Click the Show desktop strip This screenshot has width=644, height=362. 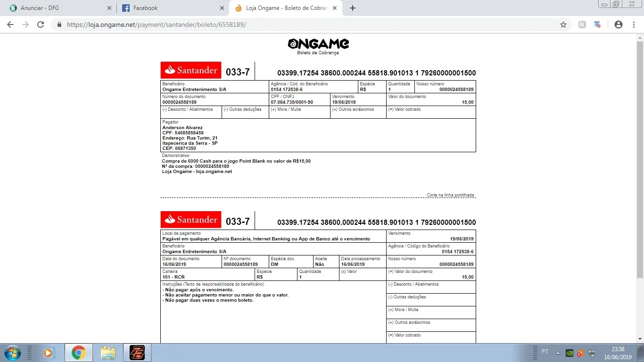pos(641,353)
